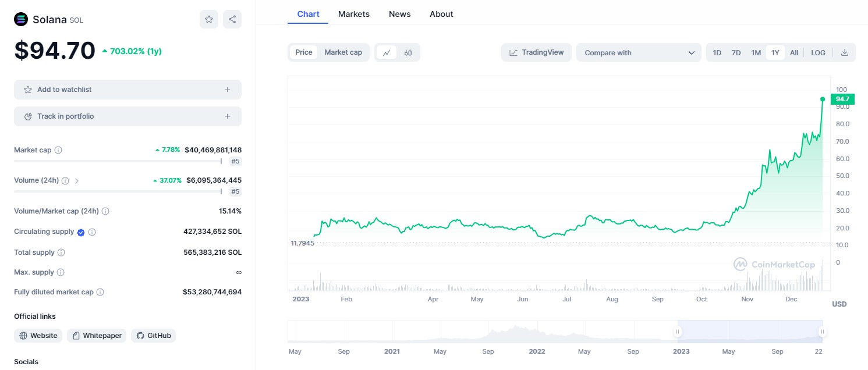Screen dimensions: 868x370
Task: Click the Circulating supply info icon
Action: pos(92,232)
